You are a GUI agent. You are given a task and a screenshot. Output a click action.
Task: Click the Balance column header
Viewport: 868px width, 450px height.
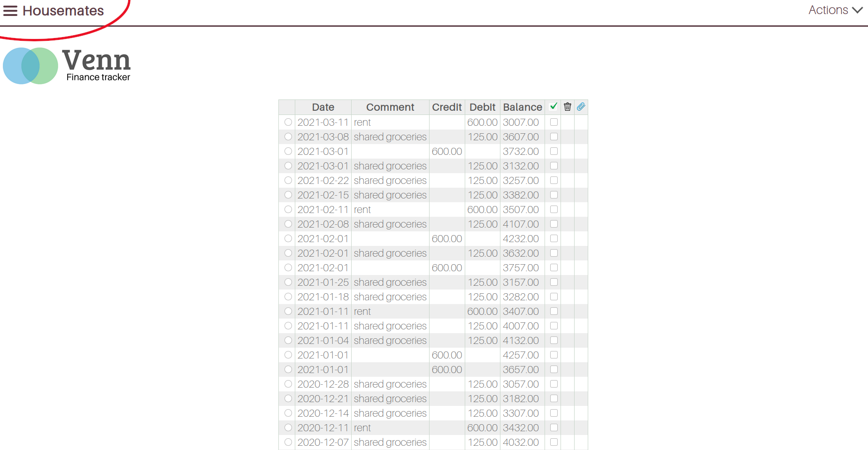(522, 107)
